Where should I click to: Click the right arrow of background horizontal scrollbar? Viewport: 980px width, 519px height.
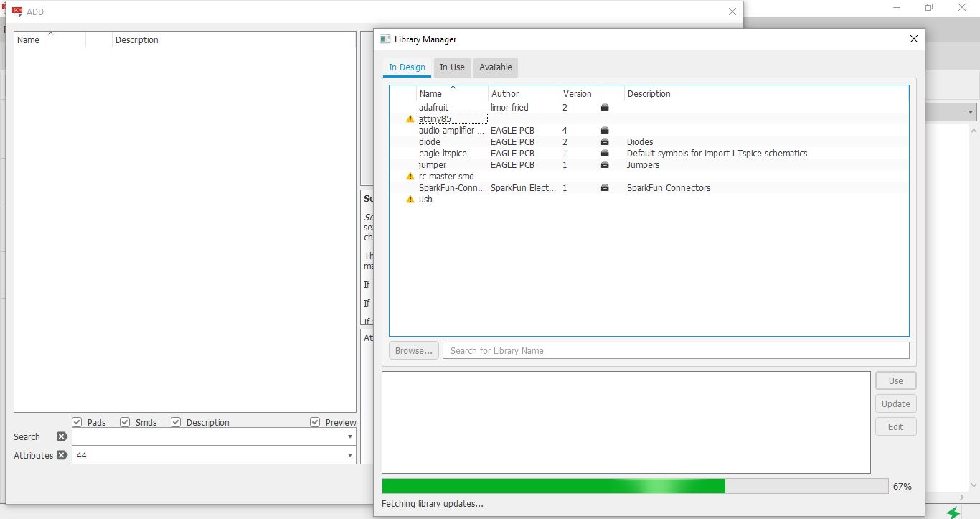[963, 497]
